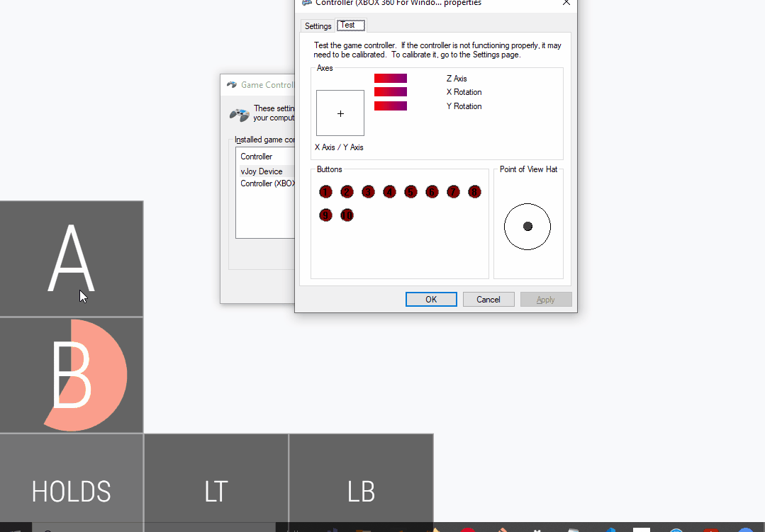Tap the HOLDS virtual button
The width and height of the screenshot is (765, 532).
click(71, 480)
